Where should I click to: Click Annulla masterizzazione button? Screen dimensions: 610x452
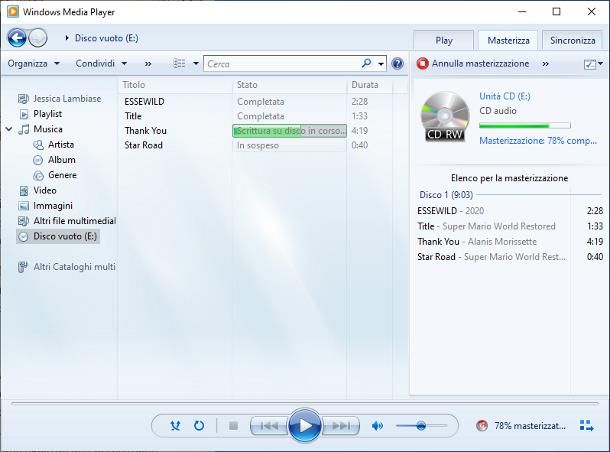[x=473, y=63]
